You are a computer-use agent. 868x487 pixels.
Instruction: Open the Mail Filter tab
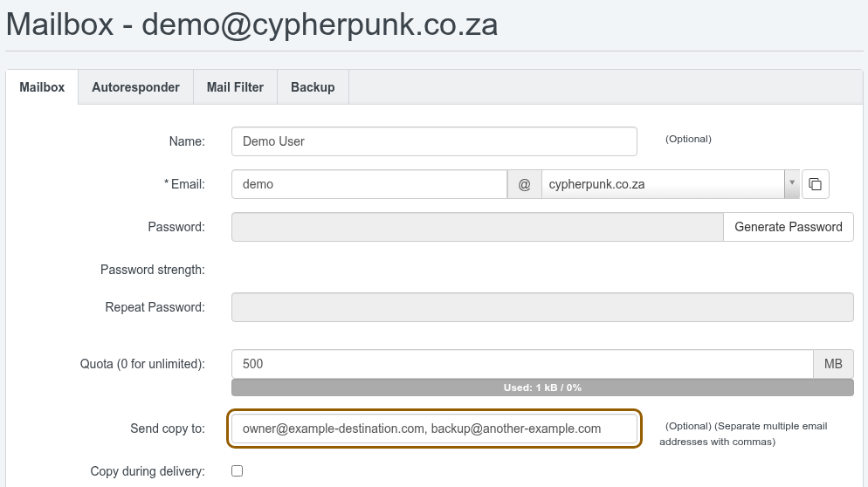tap(235, 87)
